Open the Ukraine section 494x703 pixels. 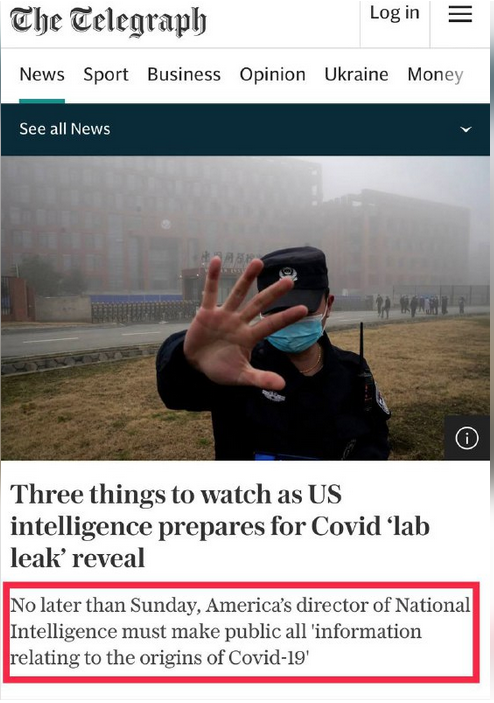pyautogui.click(x=356, y=74)
